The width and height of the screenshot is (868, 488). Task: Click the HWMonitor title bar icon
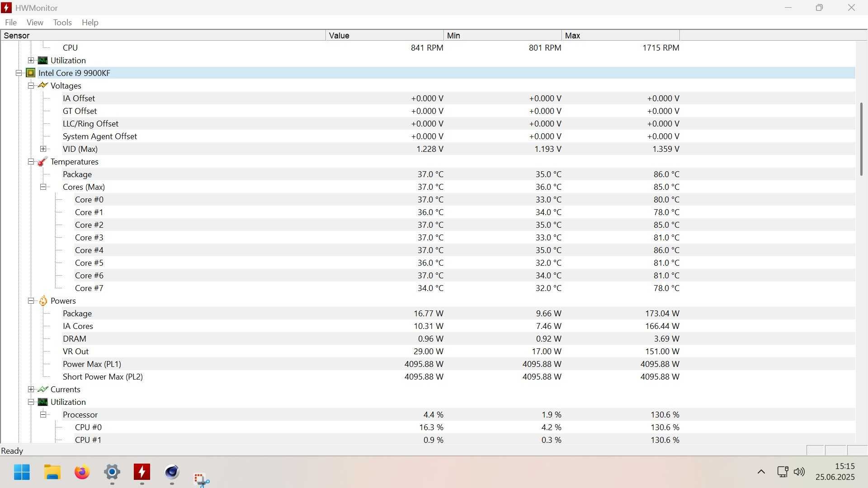coord(6,8)
